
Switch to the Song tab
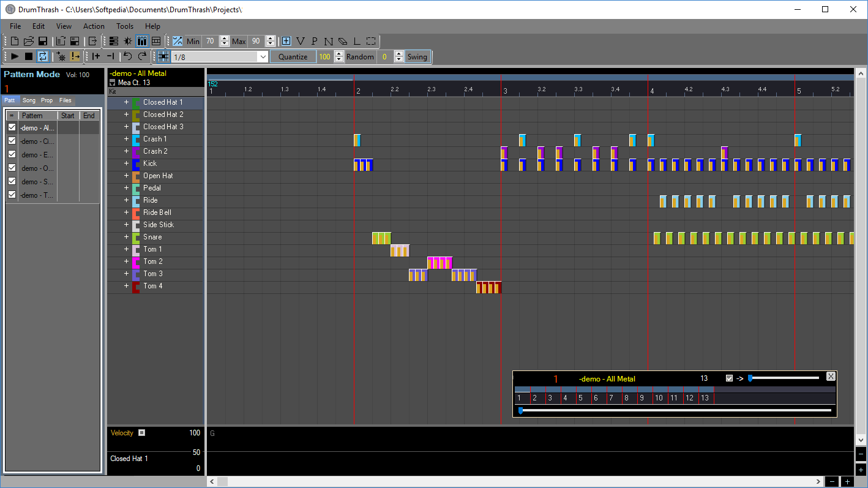pyautogui.click(x=29, y=100)
